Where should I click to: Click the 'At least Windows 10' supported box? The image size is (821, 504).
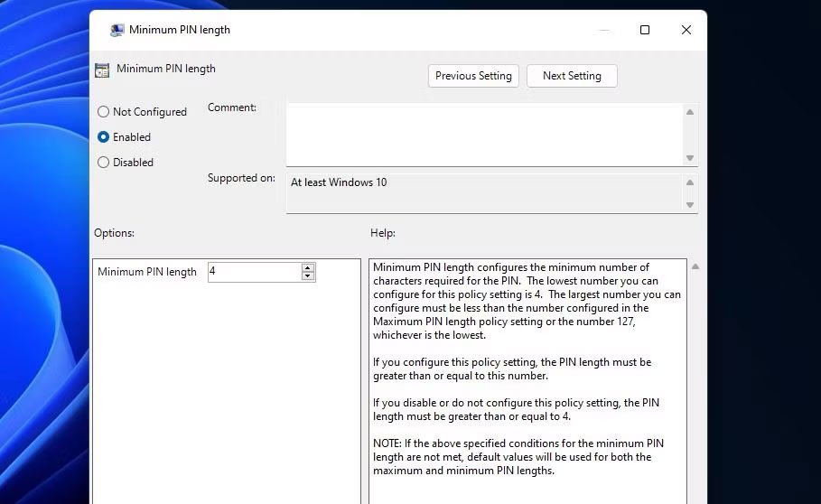click(483, 193)
